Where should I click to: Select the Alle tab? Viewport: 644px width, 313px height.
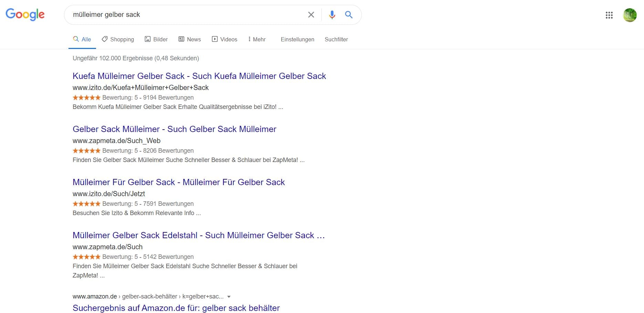click(x=82, y=39)
